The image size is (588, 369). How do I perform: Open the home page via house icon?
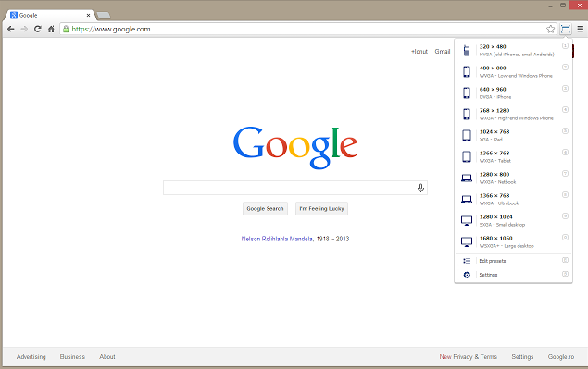[x=51, y=29]
